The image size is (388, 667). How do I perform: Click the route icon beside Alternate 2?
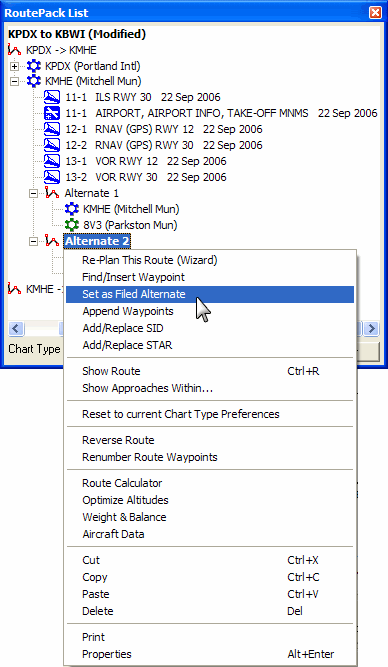click(52, 241)
